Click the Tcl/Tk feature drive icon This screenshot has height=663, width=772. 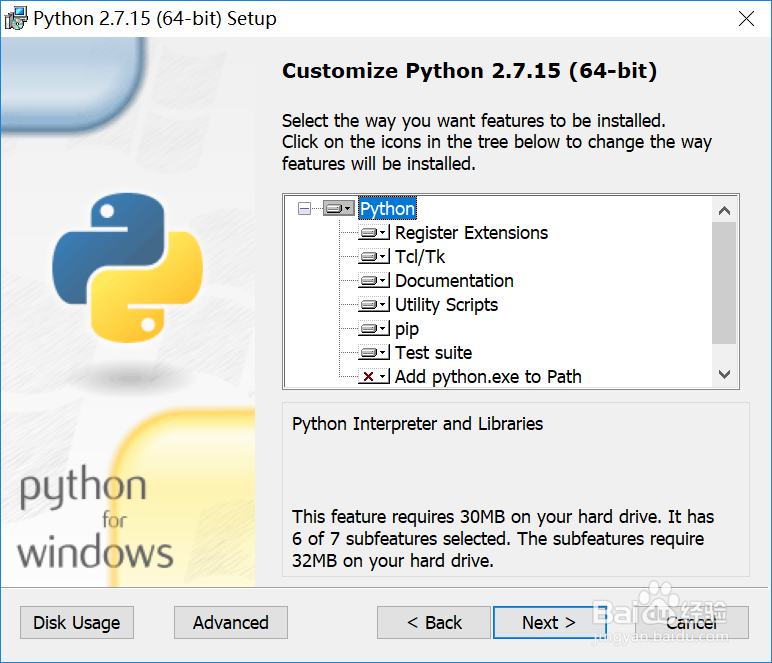[374, 257]
